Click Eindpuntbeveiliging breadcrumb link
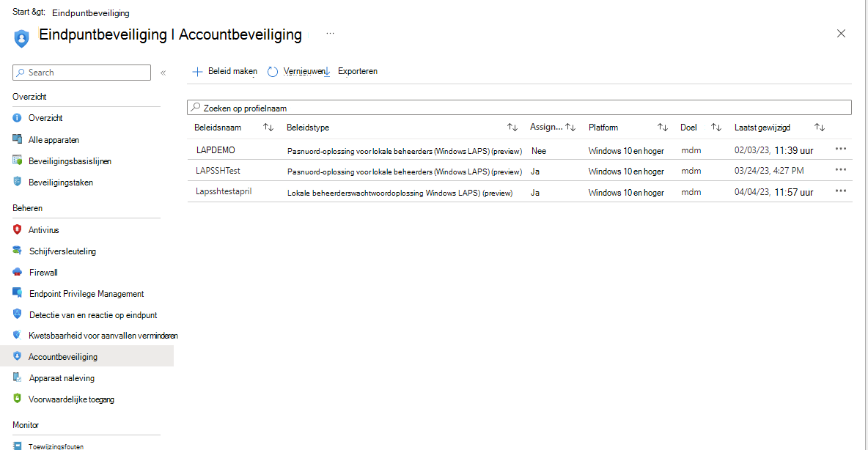 pos(91,12)
